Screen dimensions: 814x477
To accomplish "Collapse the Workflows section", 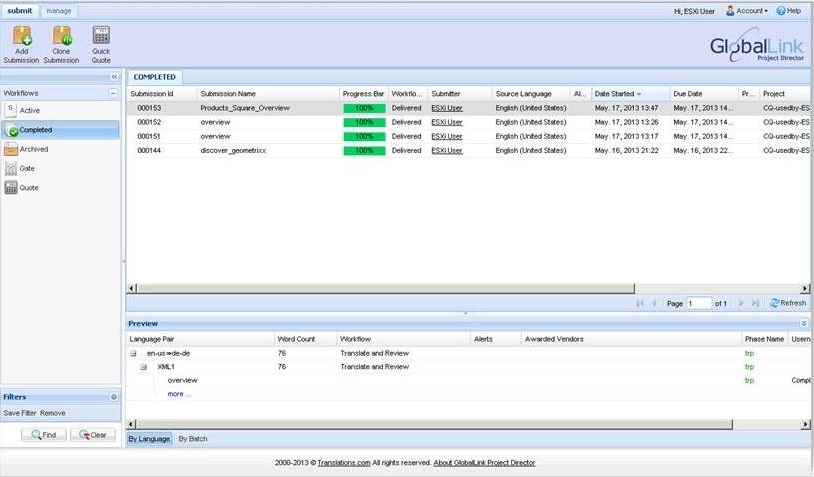I will [113, 93].
